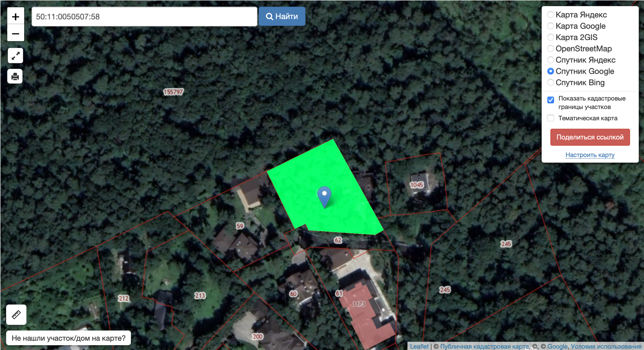Uncheck Показать кадастровые границы участков
Image resolution: width=644 pixels, height=350 pixels.
[x=550, y=100]
